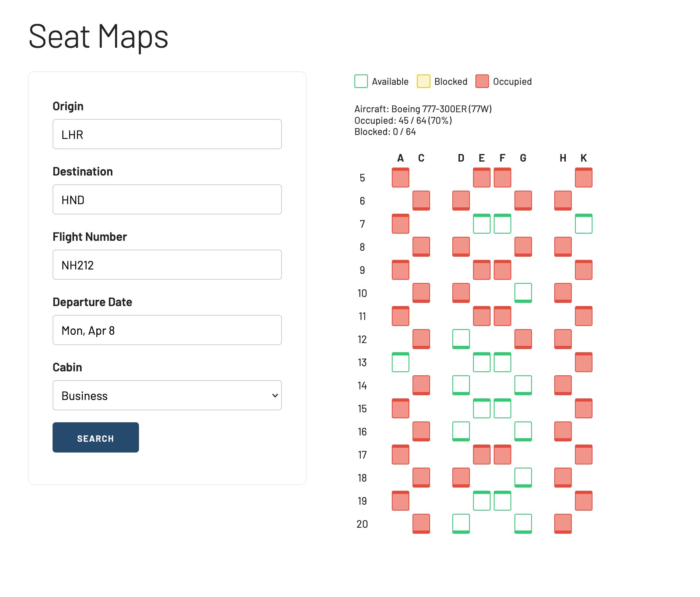Screen dimensions: 700x597
Task: Click the Blocked legend swatch
Action: click(423, 81)
